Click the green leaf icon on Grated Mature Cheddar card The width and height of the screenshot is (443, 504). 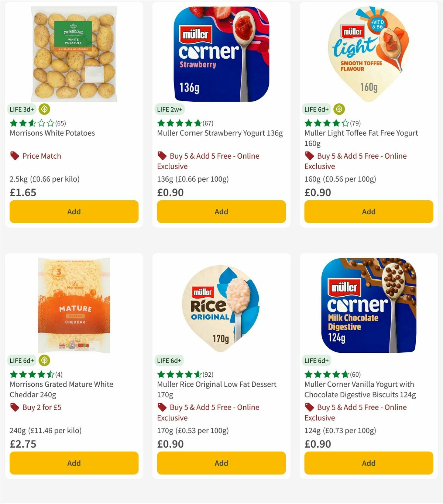pos(44,360)
